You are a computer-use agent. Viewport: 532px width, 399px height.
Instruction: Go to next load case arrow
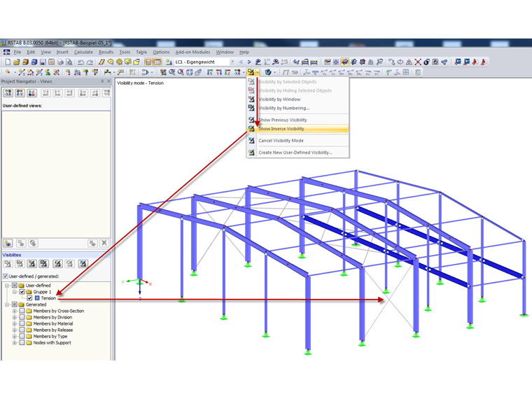tap(249, 62)
